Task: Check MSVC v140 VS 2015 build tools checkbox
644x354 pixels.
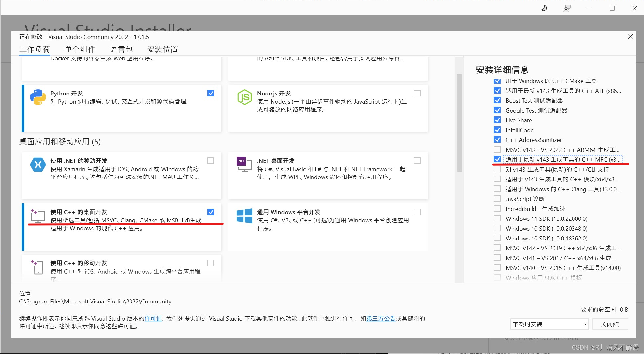Action: coord(497,267)
